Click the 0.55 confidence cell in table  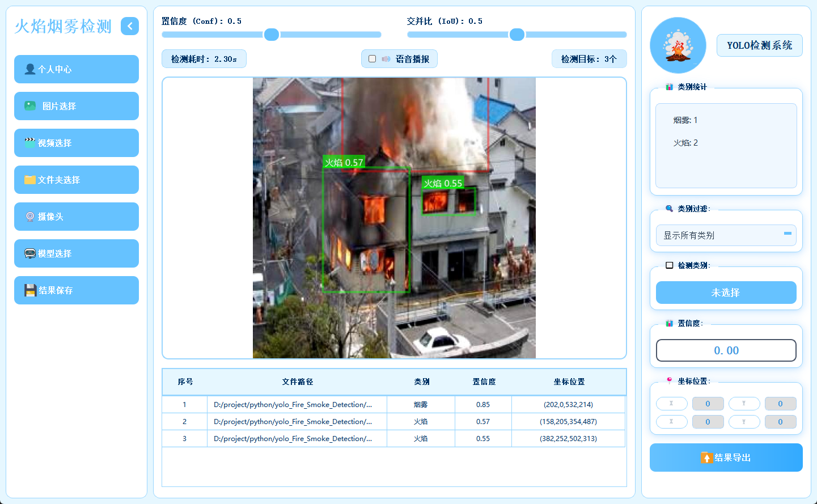click(x=483, y=438)
